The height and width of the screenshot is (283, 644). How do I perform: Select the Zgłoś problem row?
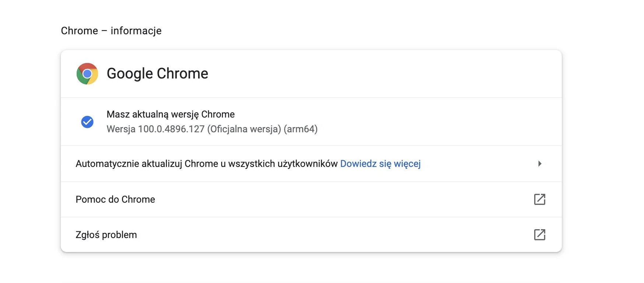[x=311, y=235]
